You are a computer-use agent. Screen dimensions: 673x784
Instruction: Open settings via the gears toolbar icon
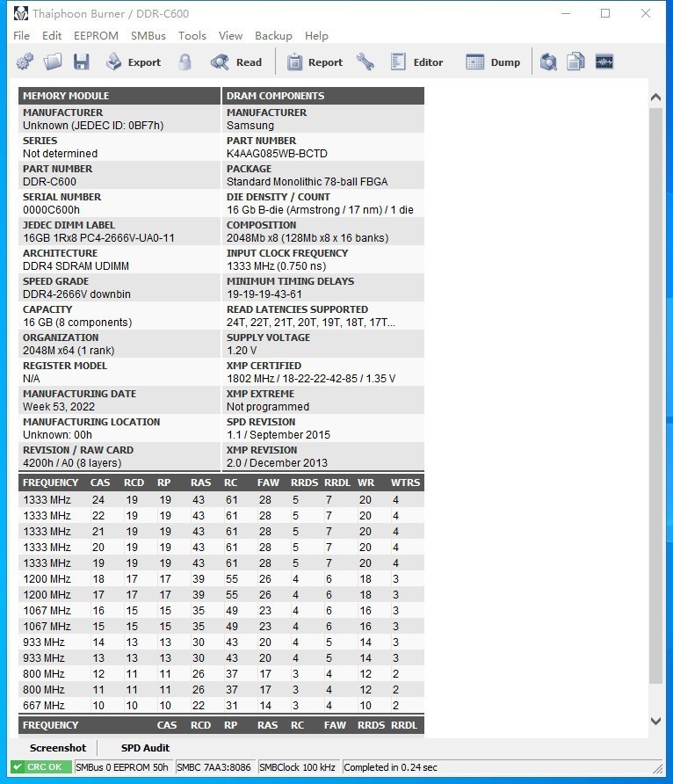25,62
